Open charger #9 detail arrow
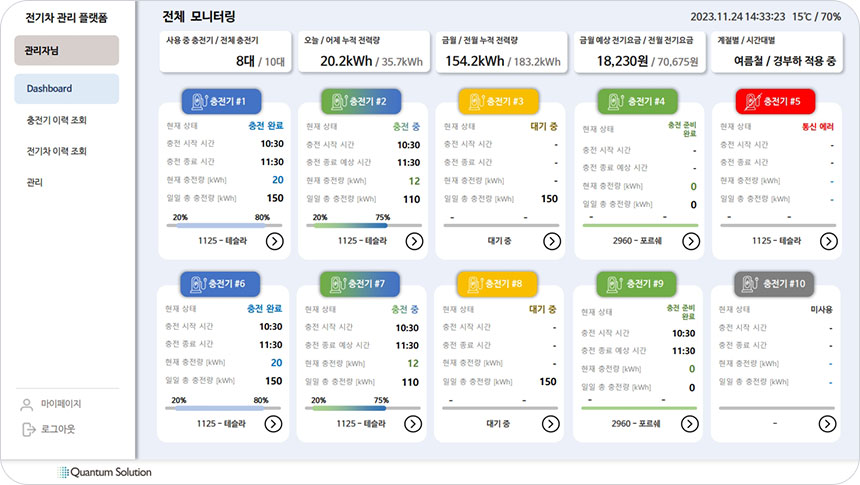860x485 pixels. pos(690,423)
